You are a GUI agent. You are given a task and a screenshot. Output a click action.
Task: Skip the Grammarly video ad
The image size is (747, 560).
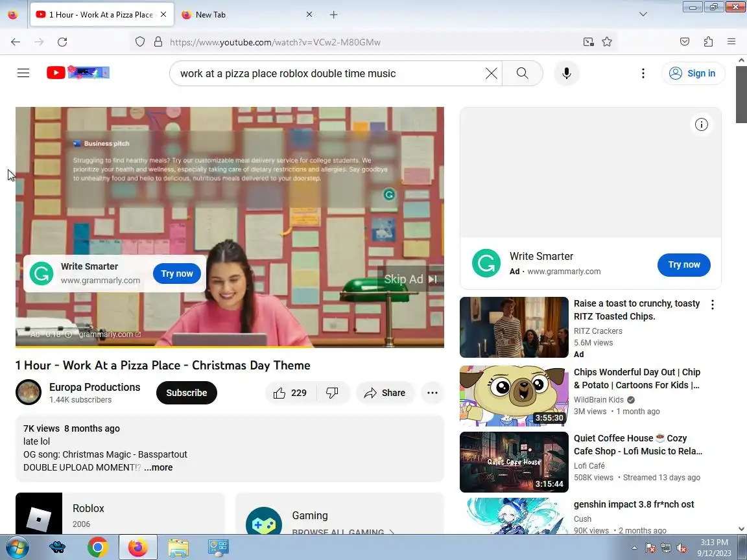tap(410, 279)
